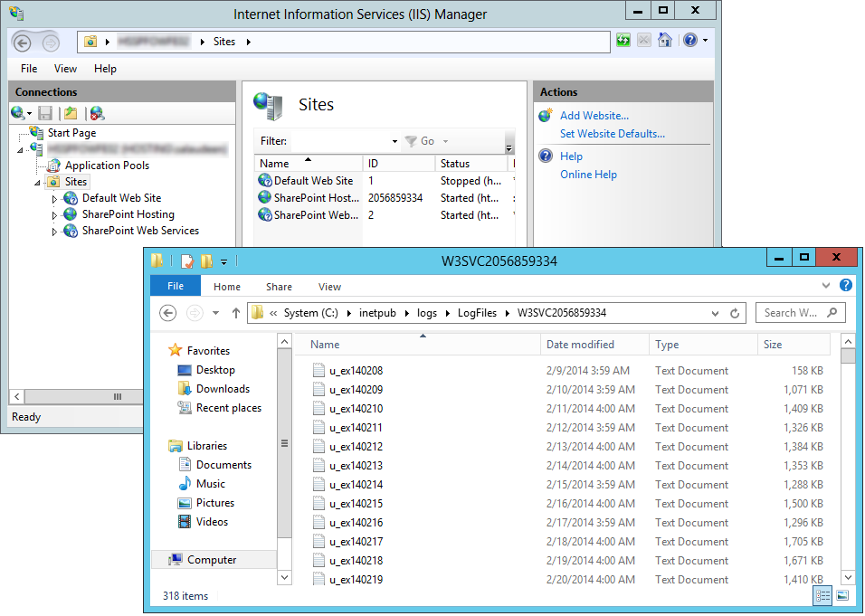Expand Default Web Site in the tree
This screenshot has height=616, width=865.
click(54, 199)
